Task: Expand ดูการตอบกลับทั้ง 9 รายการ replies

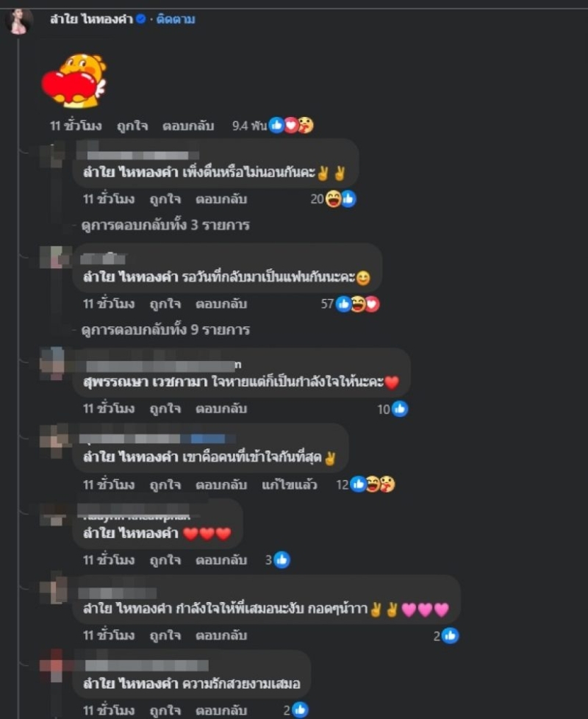Action: (165, 329)
